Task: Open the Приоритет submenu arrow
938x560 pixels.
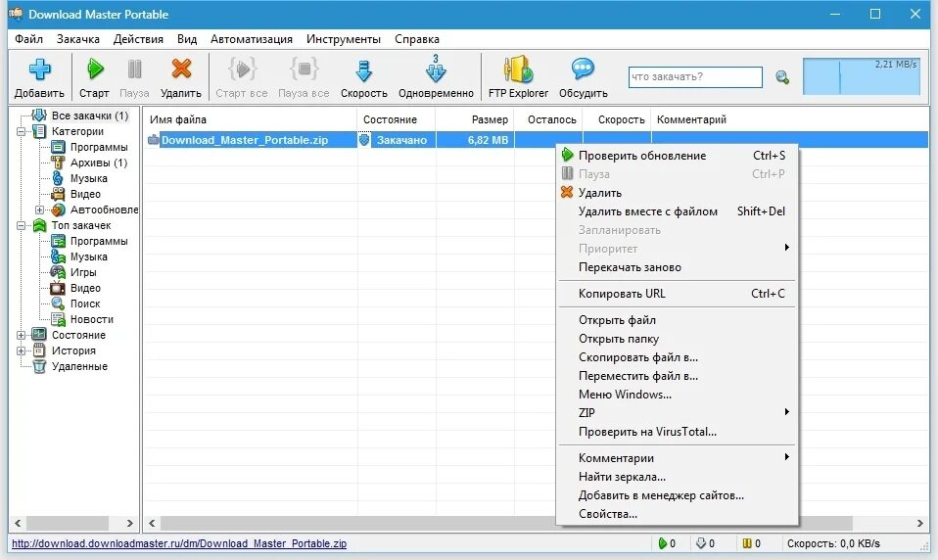Action: coord(786,248)
